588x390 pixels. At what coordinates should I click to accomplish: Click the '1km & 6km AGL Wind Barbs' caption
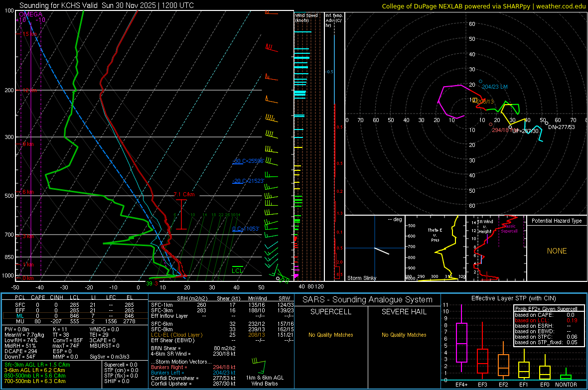(265, 381)
